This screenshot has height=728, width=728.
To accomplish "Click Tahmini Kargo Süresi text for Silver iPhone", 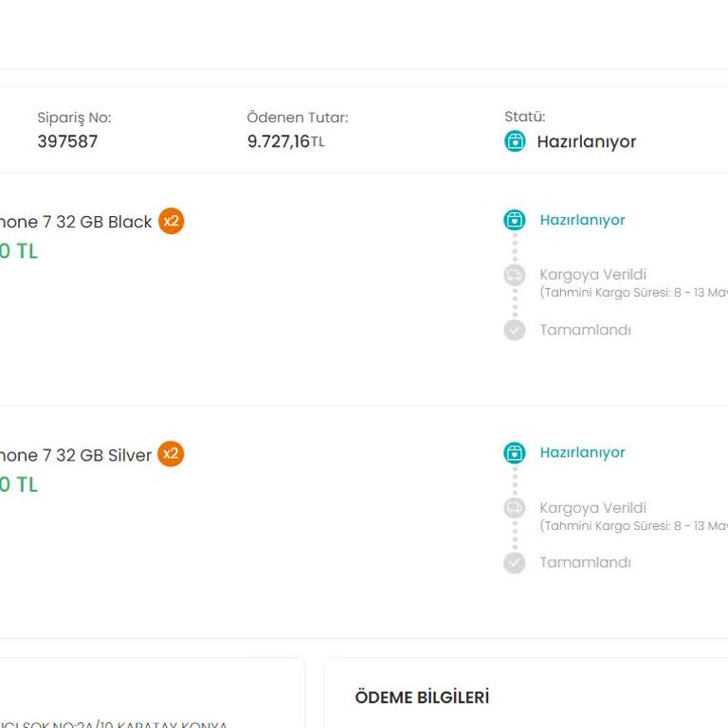I will (634, 526).
